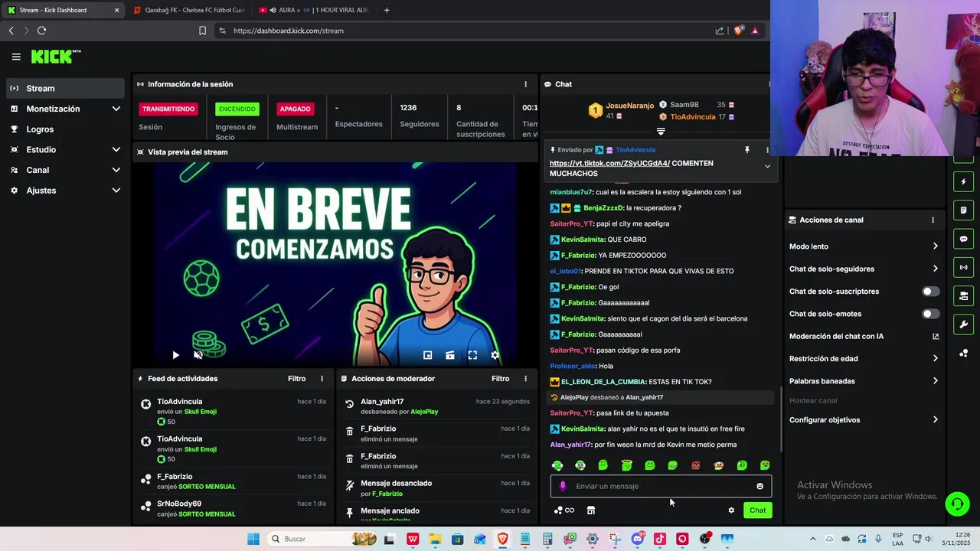Click the TRANSMITIENDO session status badge
The height and width of the screenshot is (551, 980).
pyautogui.click(x=168, y=109)
